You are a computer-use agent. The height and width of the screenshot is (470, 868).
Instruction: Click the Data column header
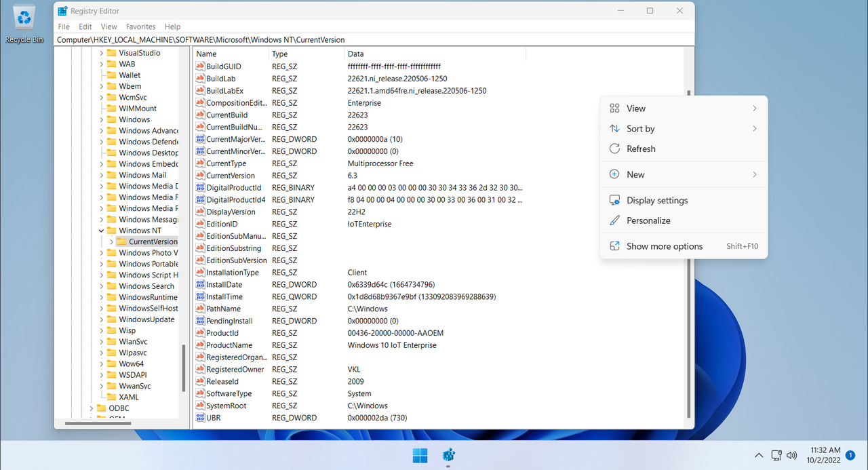point(435,54)
